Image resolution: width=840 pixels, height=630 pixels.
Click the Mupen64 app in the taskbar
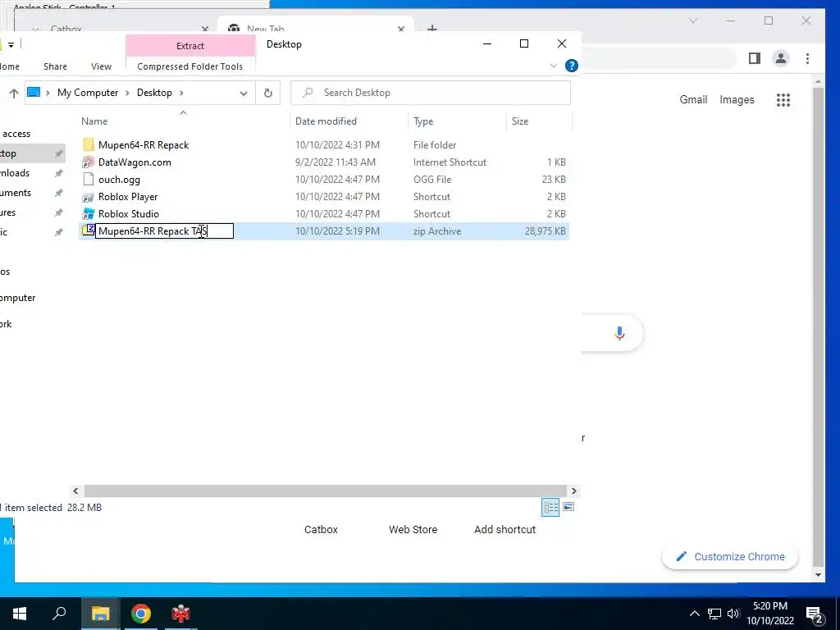click(180, 614)
